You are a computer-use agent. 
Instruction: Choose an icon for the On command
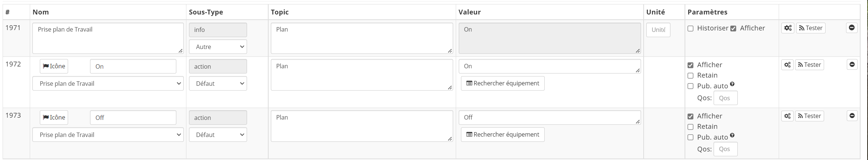(x=54, y=66)
